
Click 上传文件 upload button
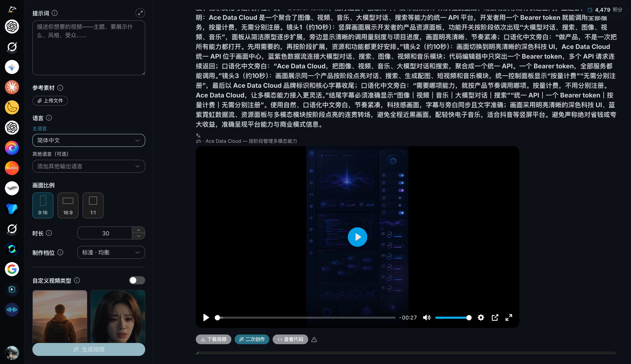[x=50, y=101]
